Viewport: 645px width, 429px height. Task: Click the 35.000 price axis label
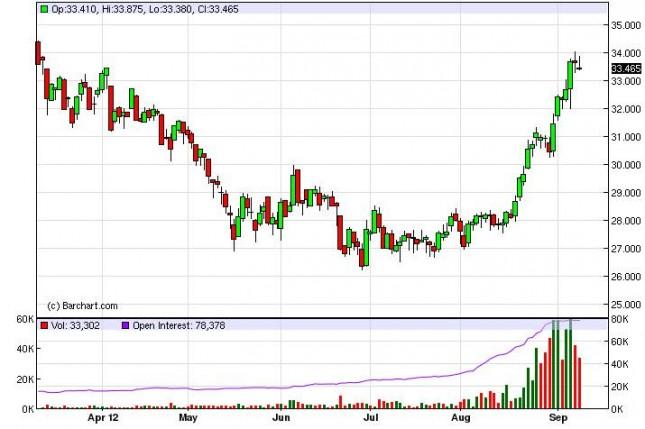tap(626, 26)
